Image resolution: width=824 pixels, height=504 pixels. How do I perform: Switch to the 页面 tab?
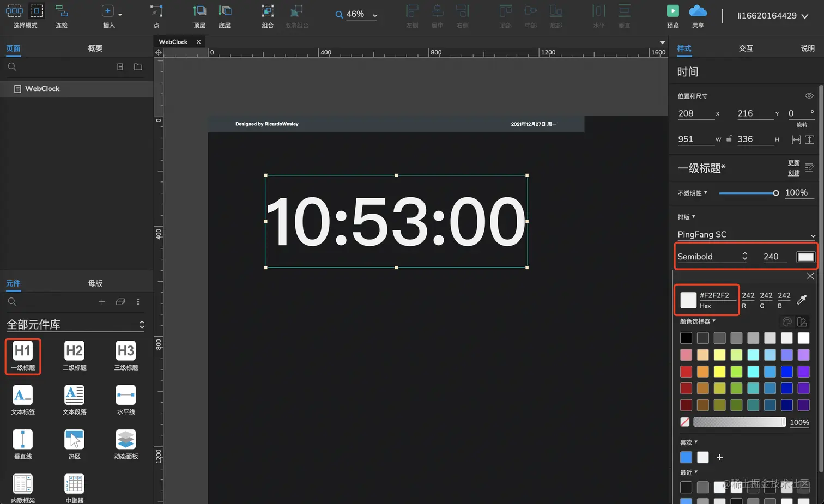13,48
